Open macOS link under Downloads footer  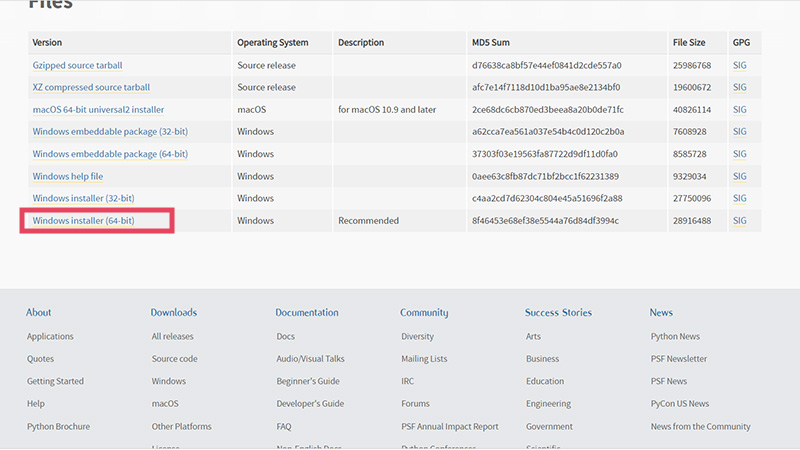[x=165, y=404]
